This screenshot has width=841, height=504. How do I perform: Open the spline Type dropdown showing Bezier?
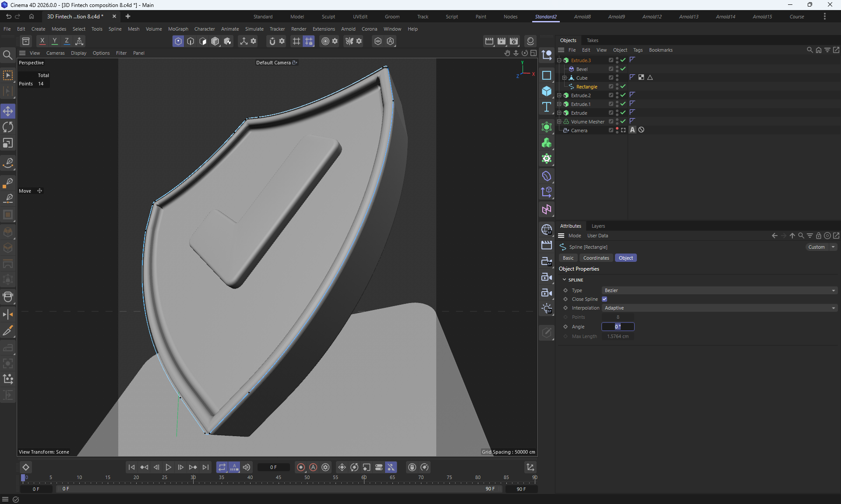pyautogui.click(x=719, y=290)
